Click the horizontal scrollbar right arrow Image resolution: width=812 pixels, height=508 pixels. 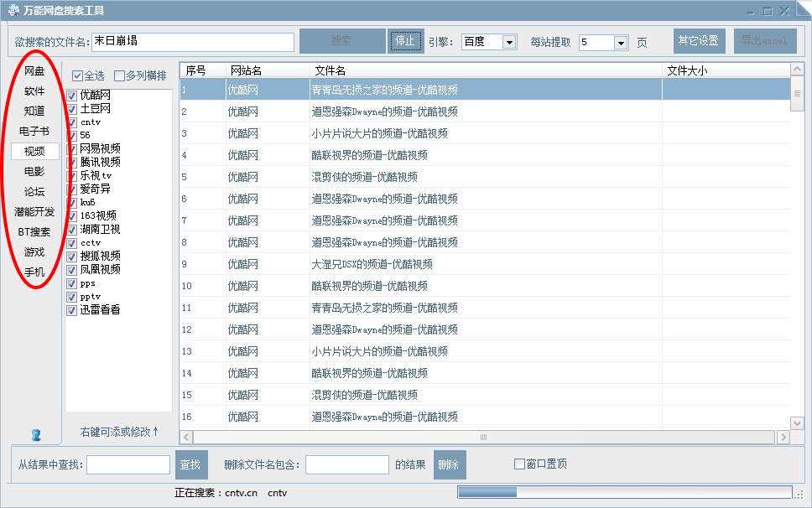tap(783, 437)
